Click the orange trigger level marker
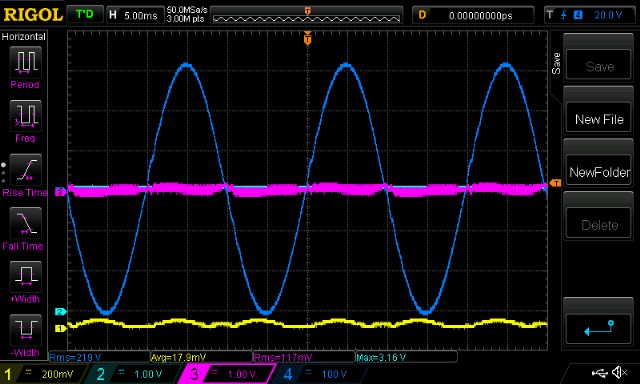 555,184
